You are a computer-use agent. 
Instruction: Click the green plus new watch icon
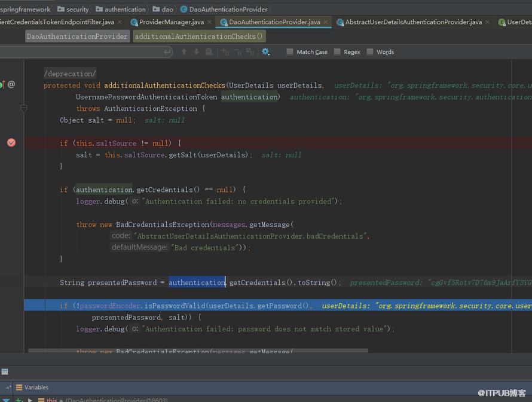pyautogui.click(x=19, y=400)
